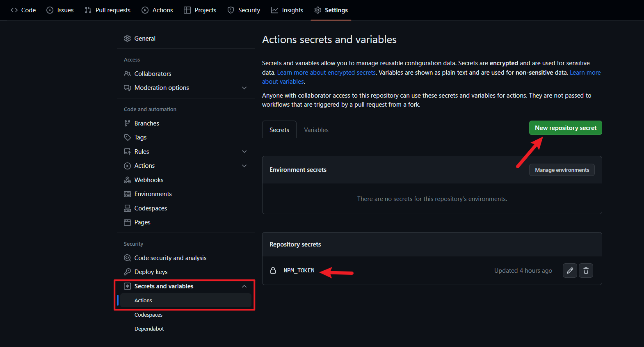The image size is (644, 347).
Task: Click the Manage environments button
Action: click(x=562, y=170)
